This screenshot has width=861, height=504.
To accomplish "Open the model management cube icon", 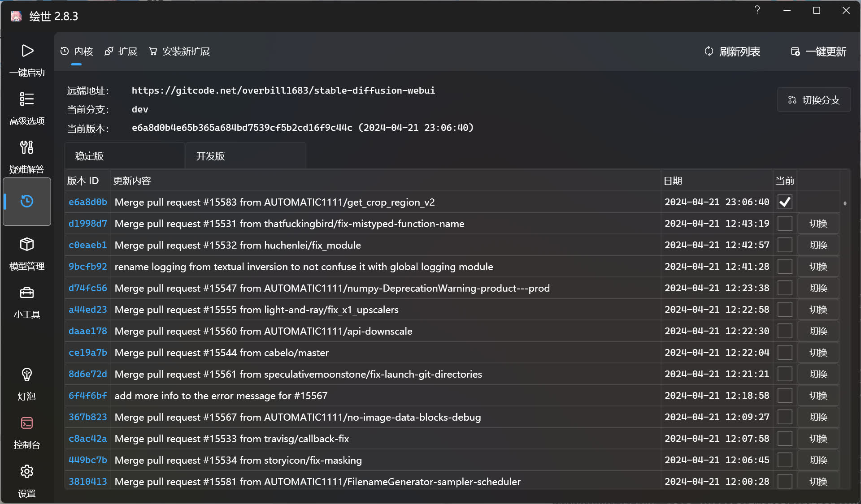I will tap(27, 244).
